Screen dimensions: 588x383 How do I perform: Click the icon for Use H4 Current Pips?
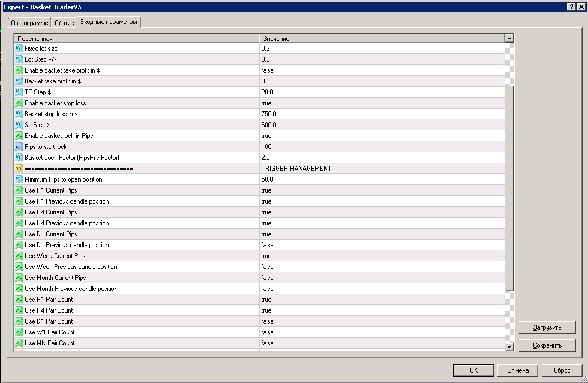pos(19,212)
